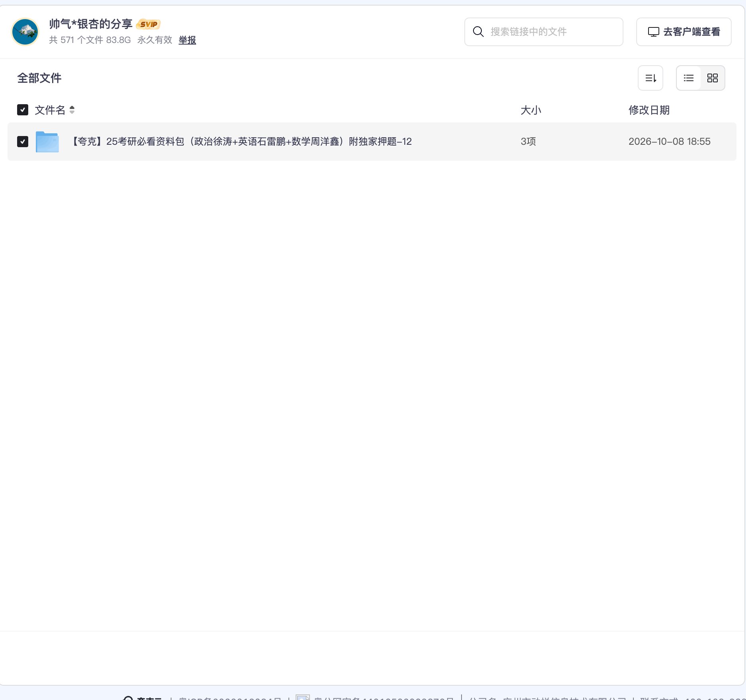Open the sort order menu

(651, 78)
